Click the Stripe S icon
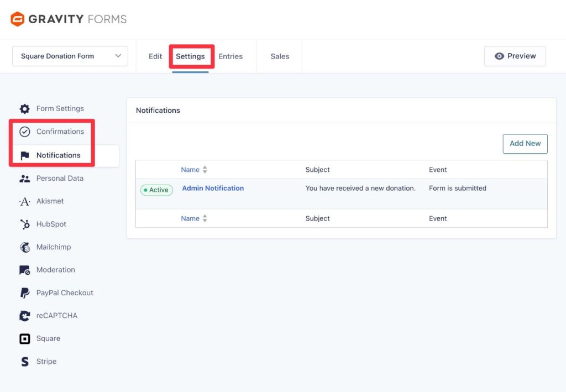 click(x=24, y=362)
